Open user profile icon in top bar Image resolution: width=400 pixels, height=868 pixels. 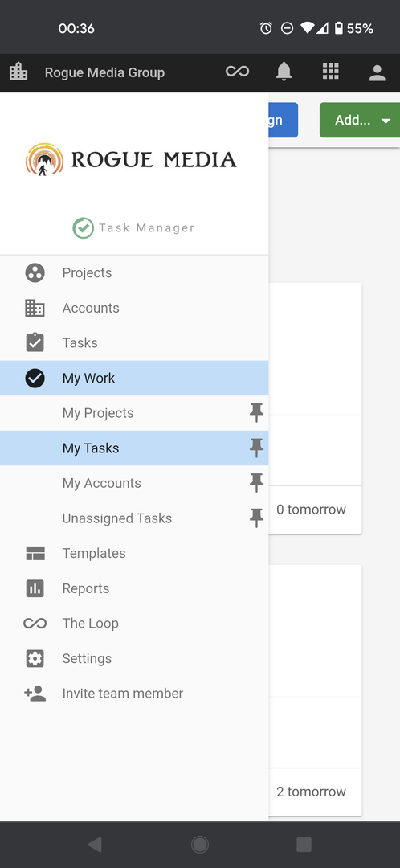tap(378, 72)
